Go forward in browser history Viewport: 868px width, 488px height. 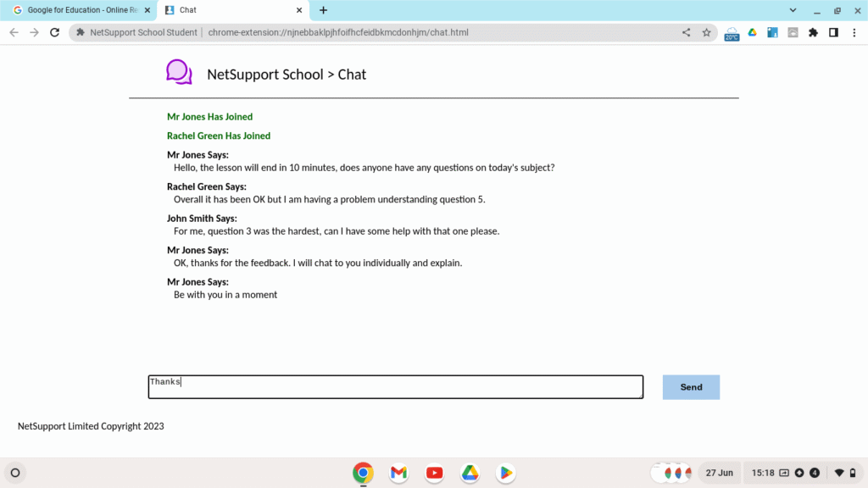(x=34, y=33)
